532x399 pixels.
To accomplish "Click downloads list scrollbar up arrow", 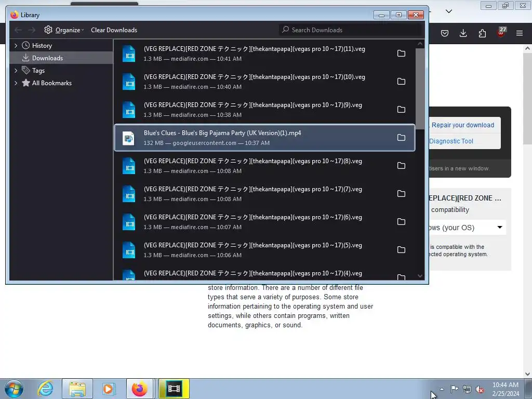I will pos(420,44).
